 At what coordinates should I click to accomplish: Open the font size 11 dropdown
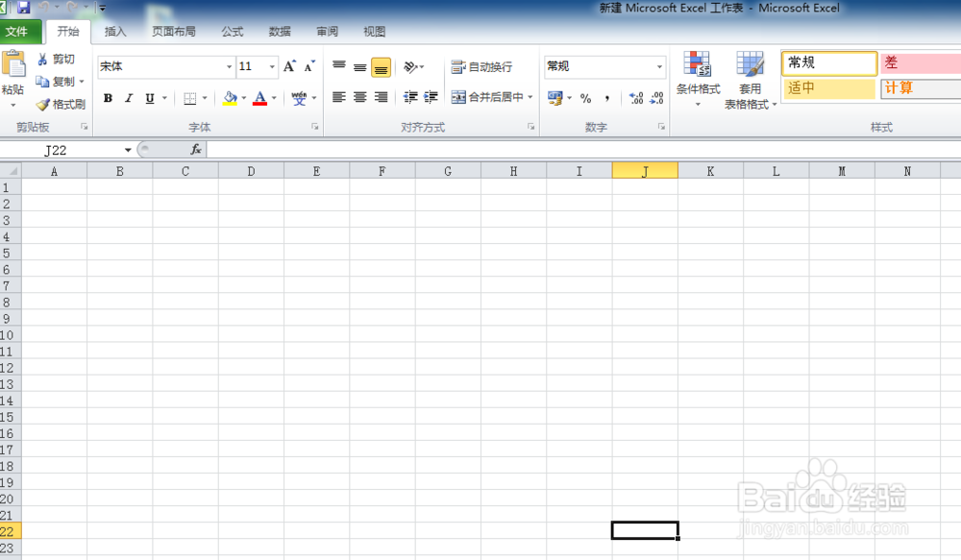[x=272, y=67]
